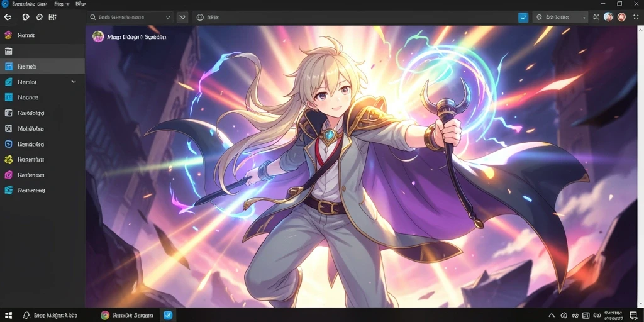644x322 pixels.
Task: Open the sidebar item with the bright blue frame icon
Action: [x=42, y=97]
